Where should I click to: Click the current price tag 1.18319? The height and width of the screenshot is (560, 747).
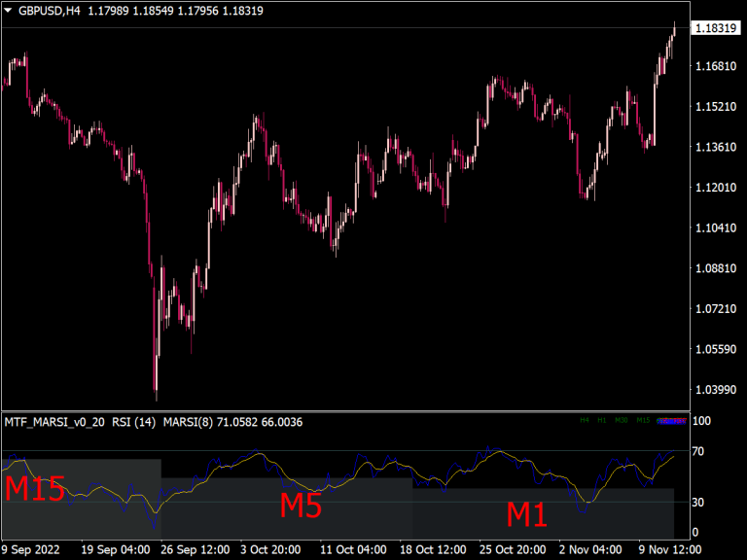tap(715, 29)
